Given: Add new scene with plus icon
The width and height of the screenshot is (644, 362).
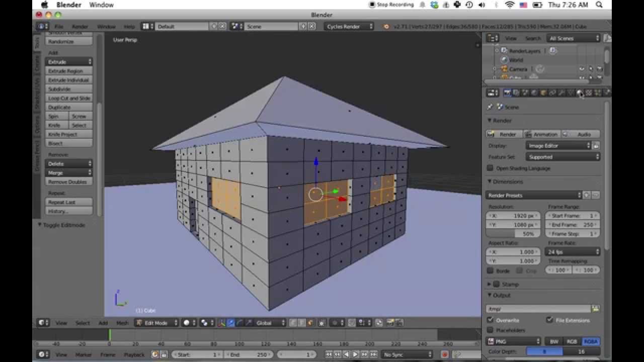Looking at the screenshot, I should pos(304,26).
